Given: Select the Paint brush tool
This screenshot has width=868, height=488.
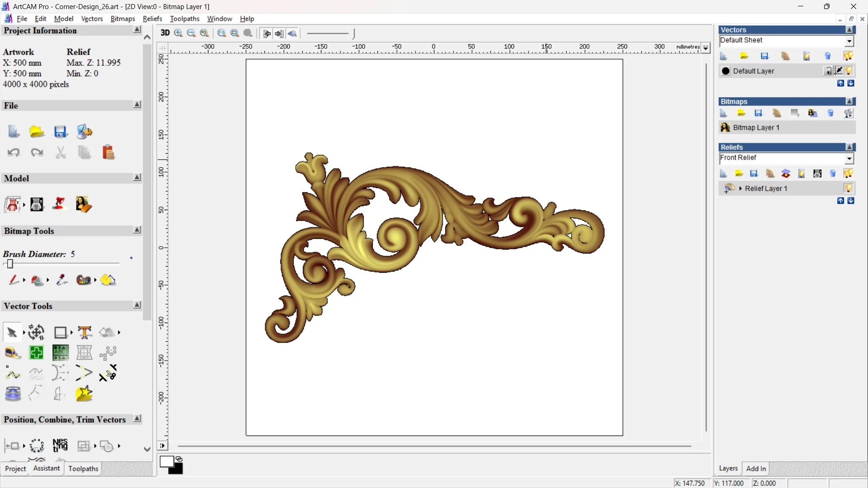Looking at the screenshot, I should coord(14,280).
